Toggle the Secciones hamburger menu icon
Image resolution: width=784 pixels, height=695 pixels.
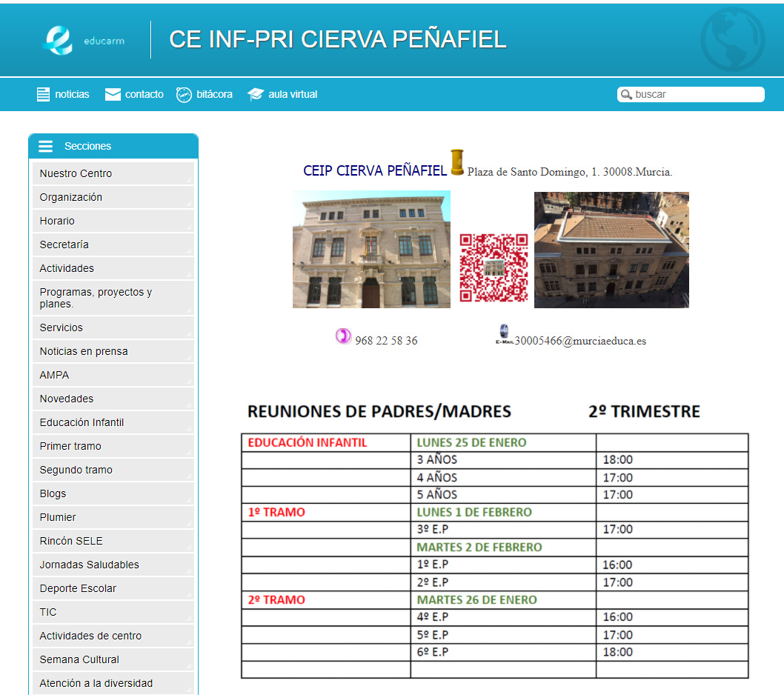[x=46, y=146]
